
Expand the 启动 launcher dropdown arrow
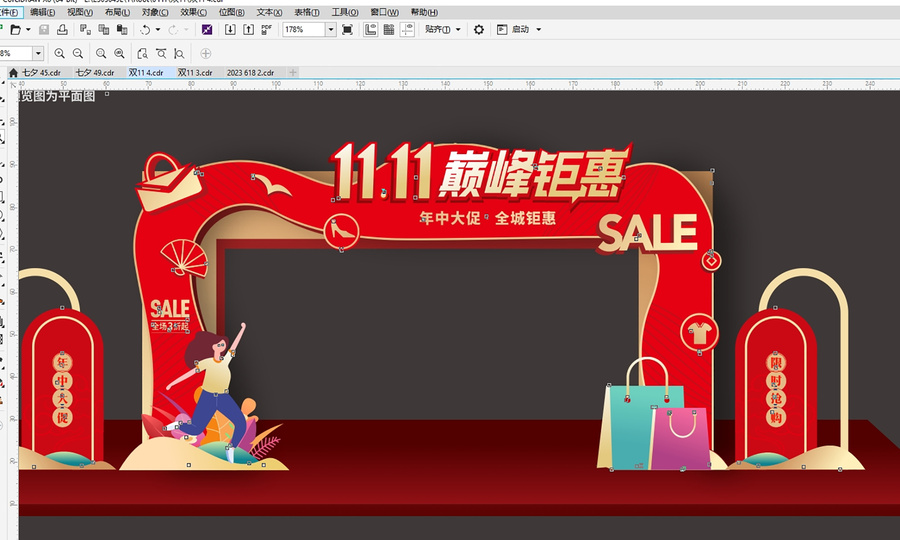coord(538,29)
